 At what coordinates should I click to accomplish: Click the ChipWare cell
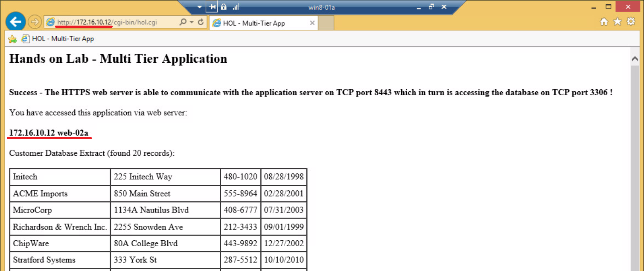point(60,244)
